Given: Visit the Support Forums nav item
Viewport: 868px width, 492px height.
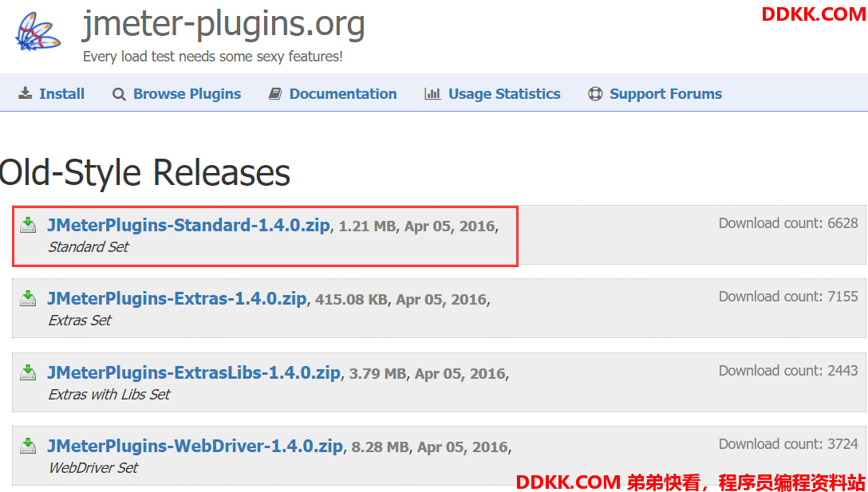Looking at the screenshot, I should pos(666,94).
